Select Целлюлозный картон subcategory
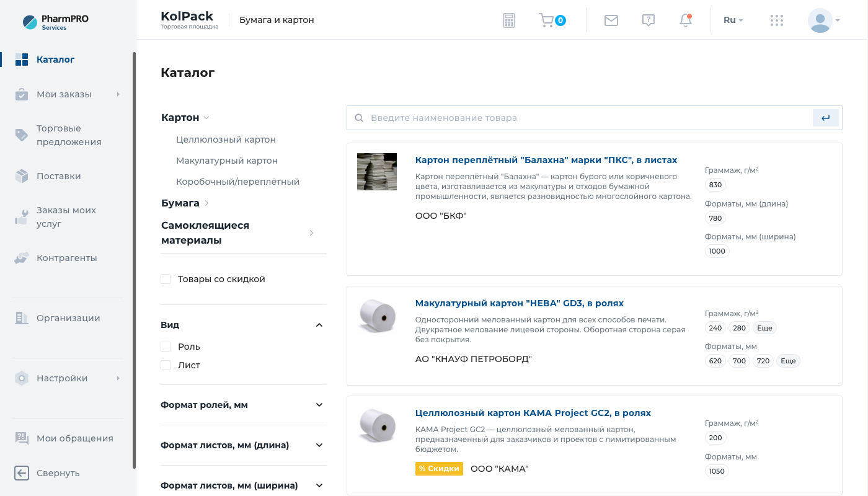Image resolution: width=868 pixels, height=496 pixels. click(x=226, y=139)
